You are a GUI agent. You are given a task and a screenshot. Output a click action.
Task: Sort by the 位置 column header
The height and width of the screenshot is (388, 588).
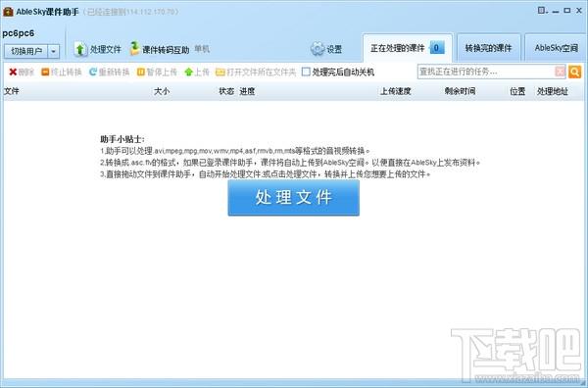point(517,91)
